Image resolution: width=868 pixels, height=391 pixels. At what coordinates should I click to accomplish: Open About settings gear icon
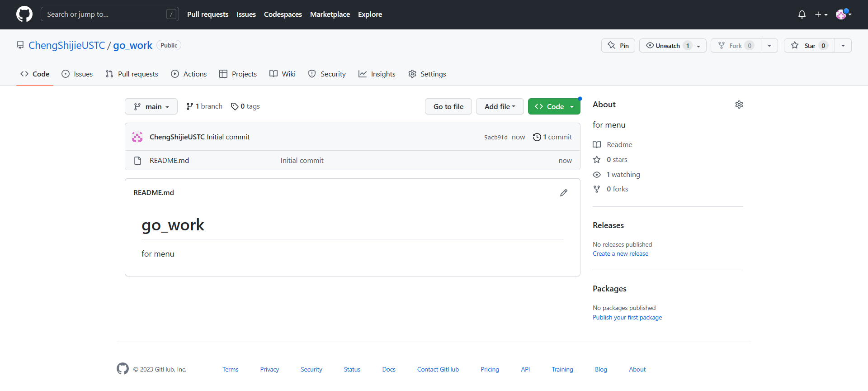(x=739, y=105)
